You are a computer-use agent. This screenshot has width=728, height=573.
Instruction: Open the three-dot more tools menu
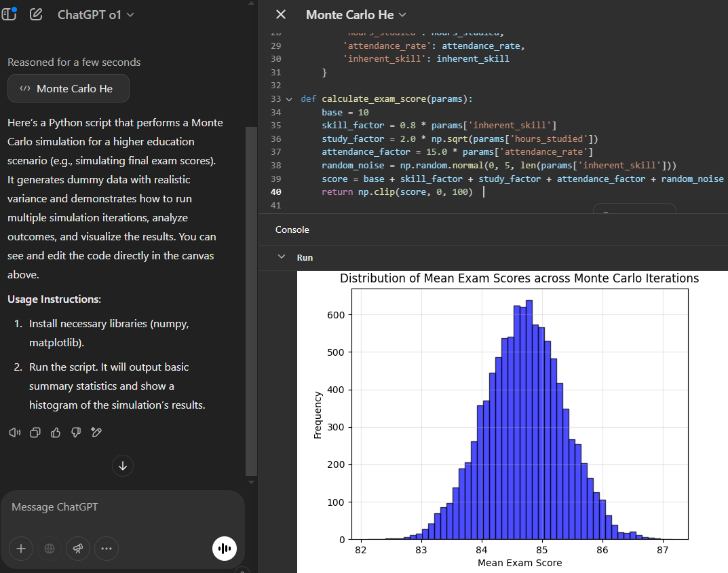[107, 549]
